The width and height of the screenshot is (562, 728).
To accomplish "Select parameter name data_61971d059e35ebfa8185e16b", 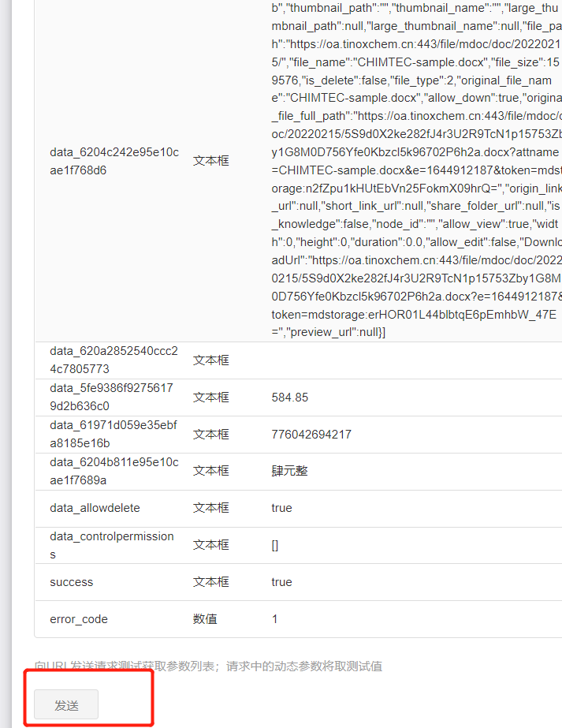I will [114, 434].
